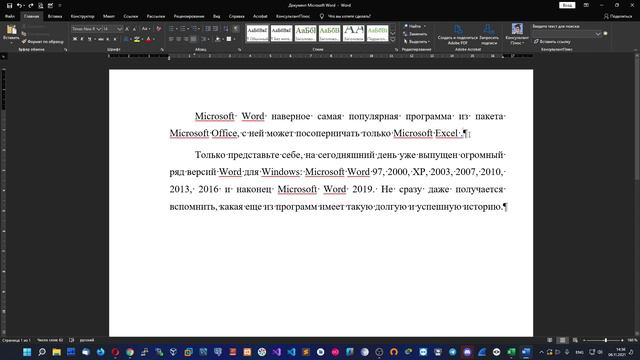
Task: Undo the last action
Action: point(19,5)
